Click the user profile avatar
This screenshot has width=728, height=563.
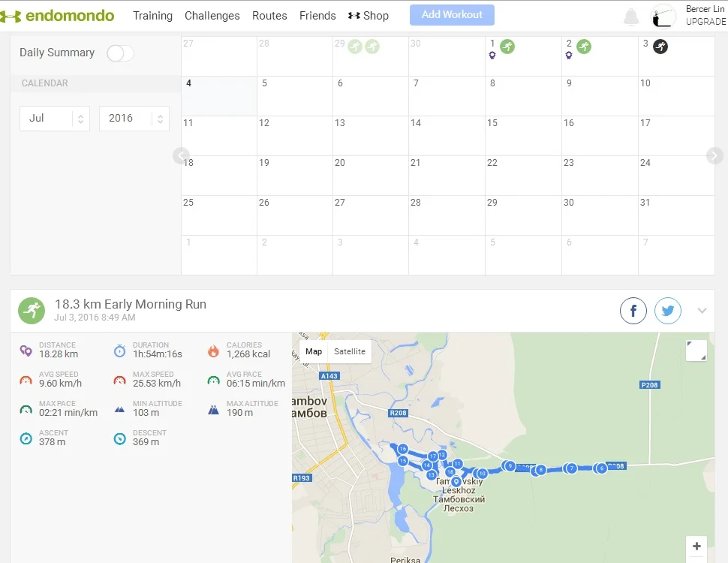[663, 16]
